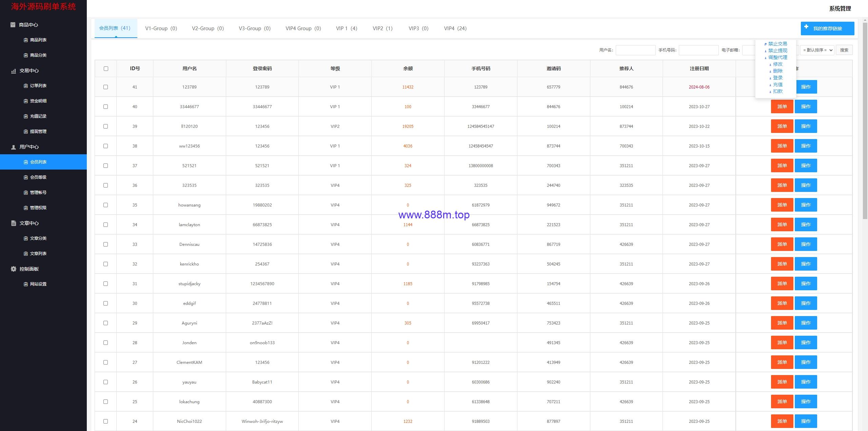Click the icon beside 管理帐号

[26, 193]
